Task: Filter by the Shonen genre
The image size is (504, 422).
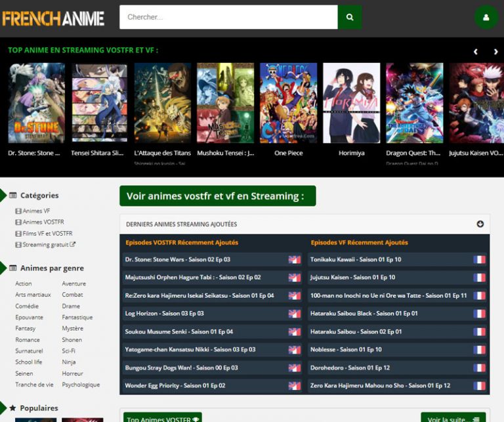Action: (x=72, y=340)
